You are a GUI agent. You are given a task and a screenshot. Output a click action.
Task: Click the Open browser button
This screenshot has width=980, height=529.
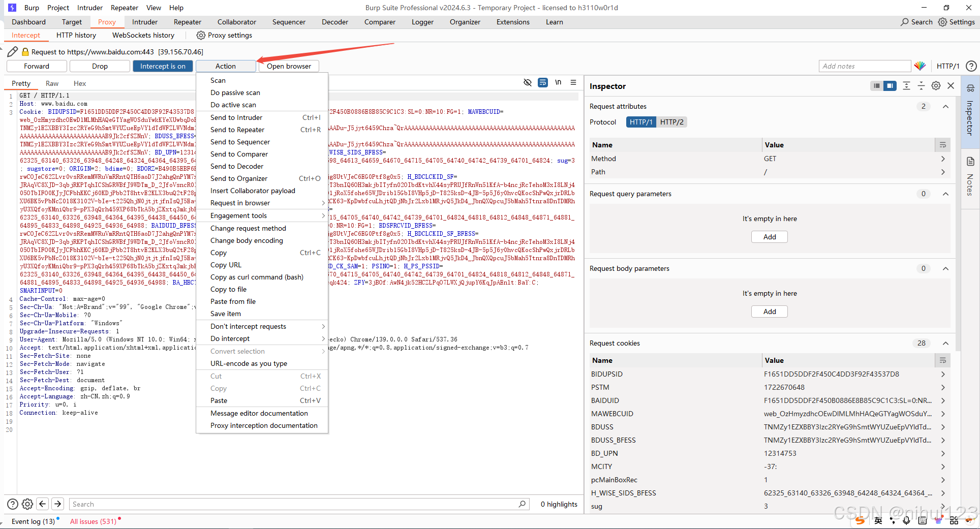pos(289,66)
